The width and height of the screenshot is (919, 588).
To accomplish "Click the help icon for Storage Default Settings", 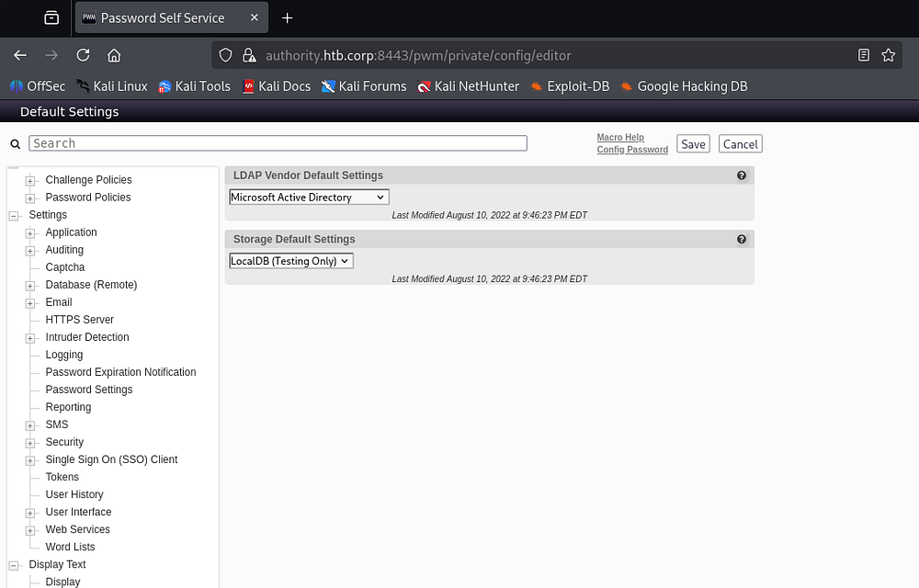I will point(742,239).
